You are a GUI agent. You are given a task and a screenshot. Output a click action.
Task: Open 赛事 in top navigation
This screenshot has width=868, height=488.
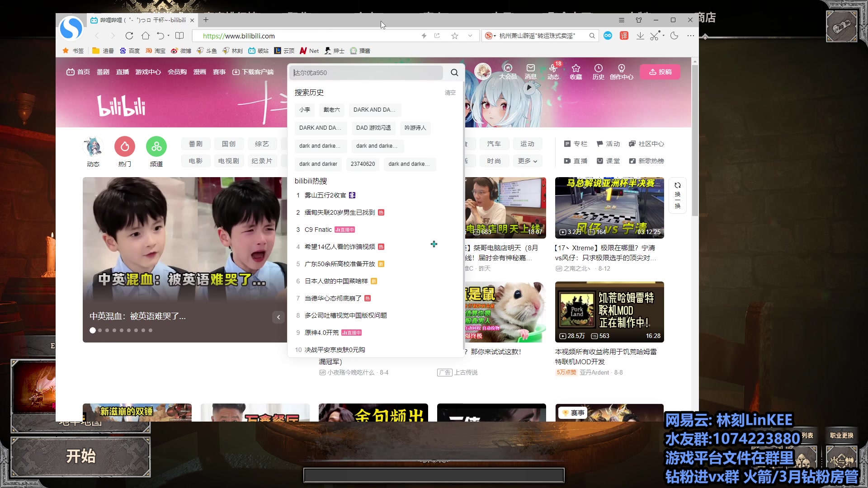point(219,72)
